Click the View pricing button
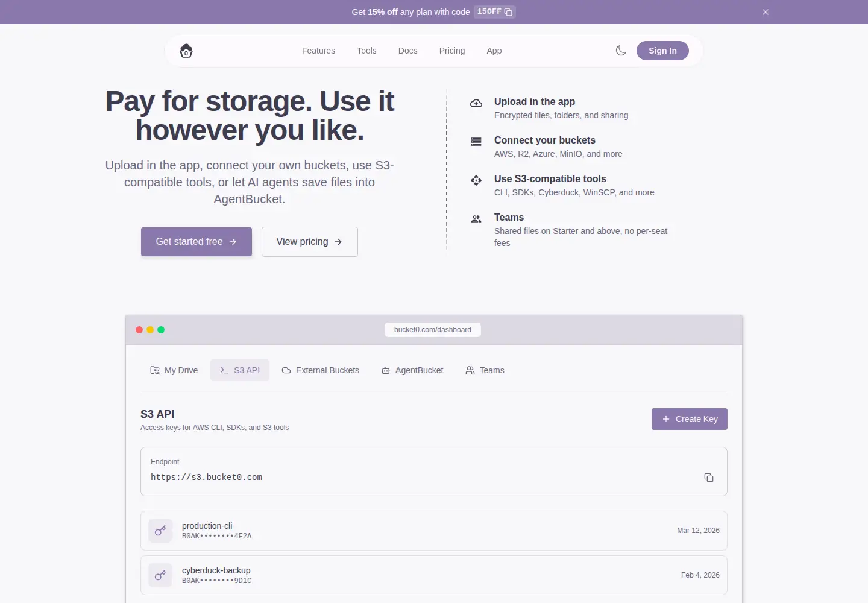The image size is (868, 603). (x=310, y=242)
